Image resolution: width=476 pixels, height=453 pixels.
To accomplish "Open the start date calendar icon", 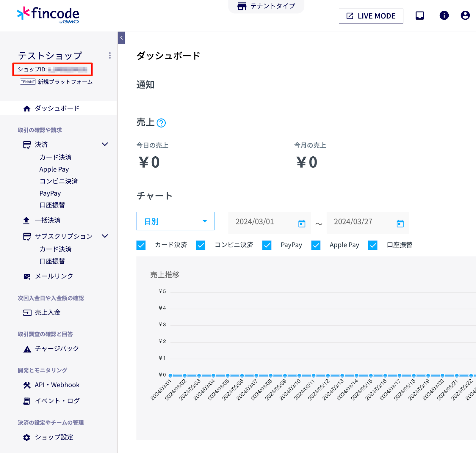I will [x=302, y=224].
